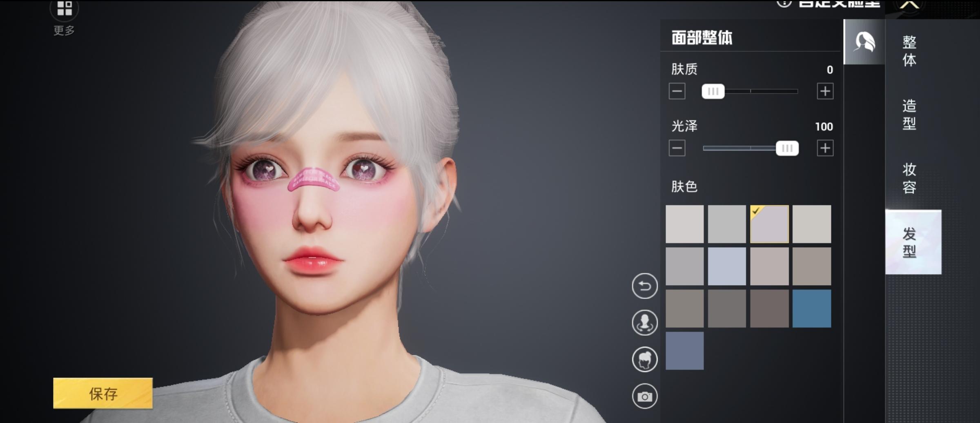
Task: Increase 肤质 with plus button
Action: pyautogui.click(x=825, y=91)
